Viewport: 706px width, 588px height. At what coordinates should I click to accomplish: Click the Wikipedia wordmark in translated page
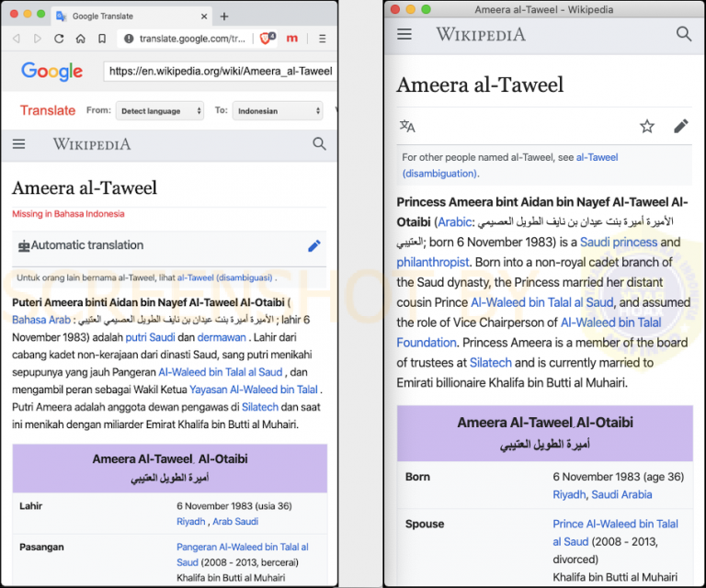pyautogui.click(x=92, y=144)
